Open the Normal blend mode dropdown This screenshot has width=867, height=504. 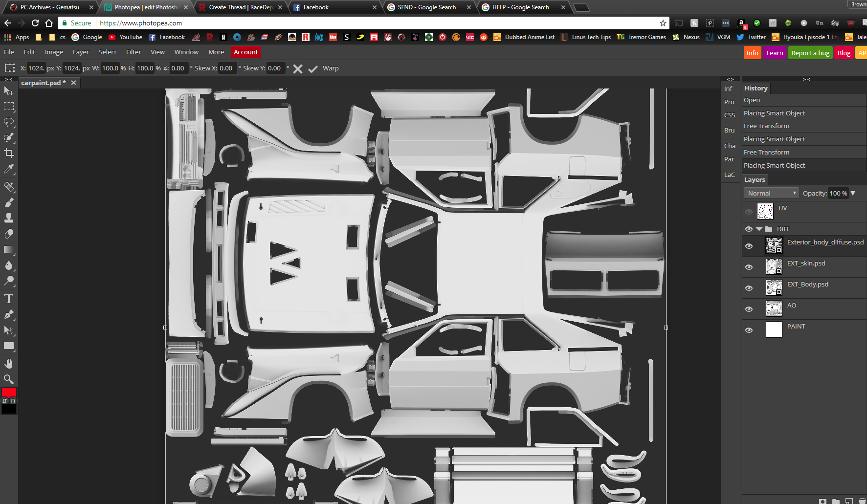point(771,193)
